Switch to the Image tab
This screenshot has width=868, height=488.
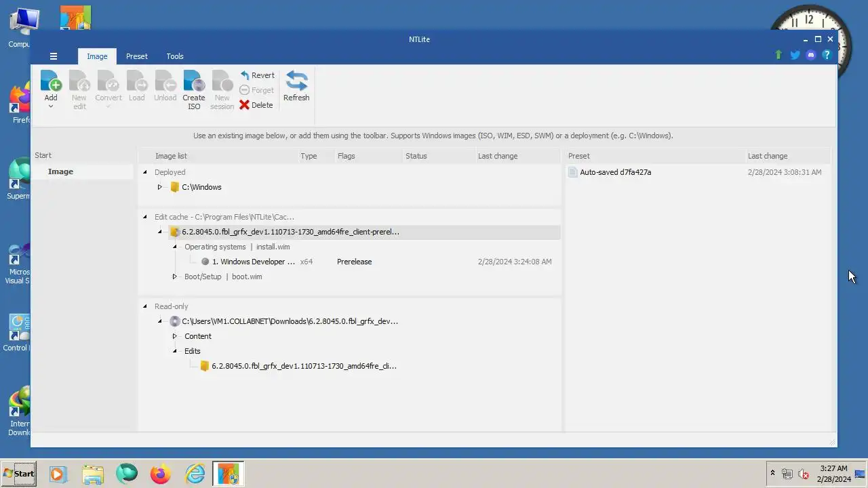97,56
